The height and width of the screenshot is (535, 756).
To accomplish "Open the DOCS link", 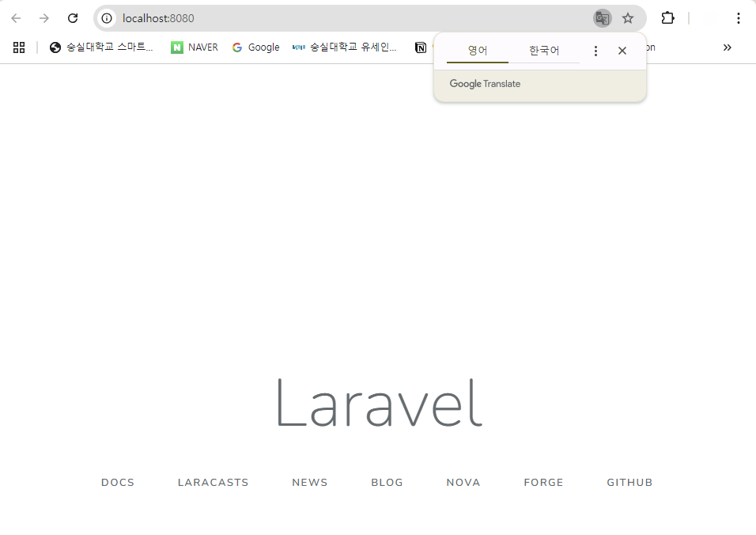I will (x=118, y=483).
